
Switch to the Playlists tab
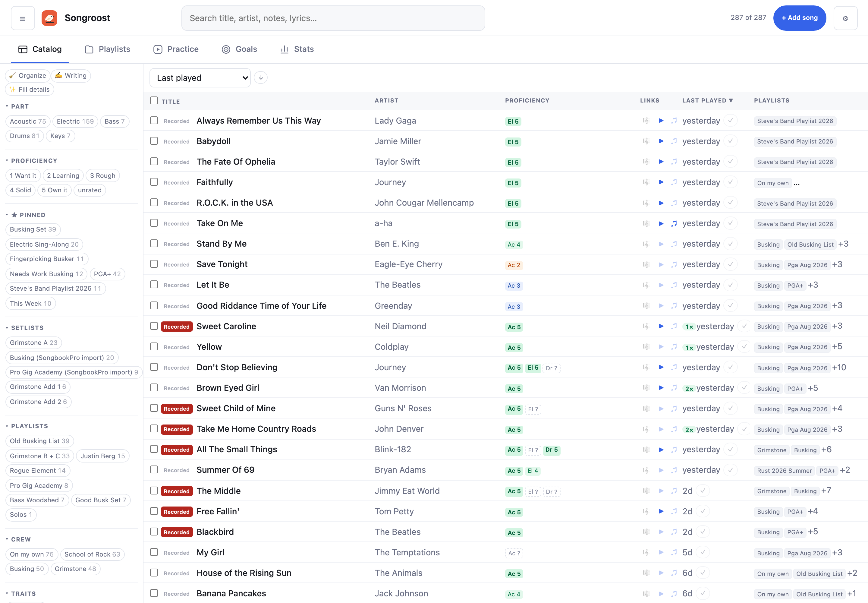tap(108, 49)
